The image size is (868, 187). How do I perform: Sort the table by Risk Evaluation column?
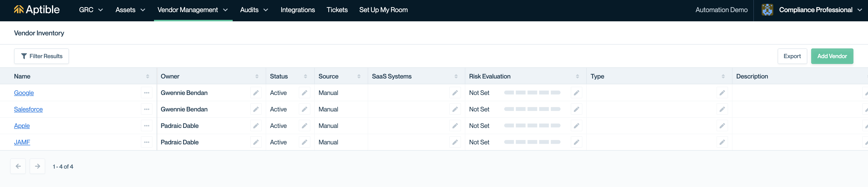coord(578,76)
